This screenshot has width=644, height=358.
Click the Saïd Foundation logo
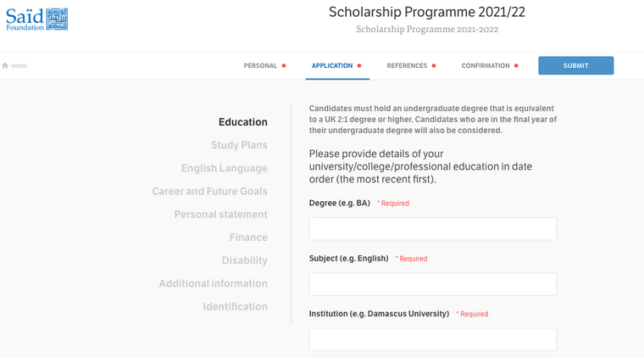point(36,20)
